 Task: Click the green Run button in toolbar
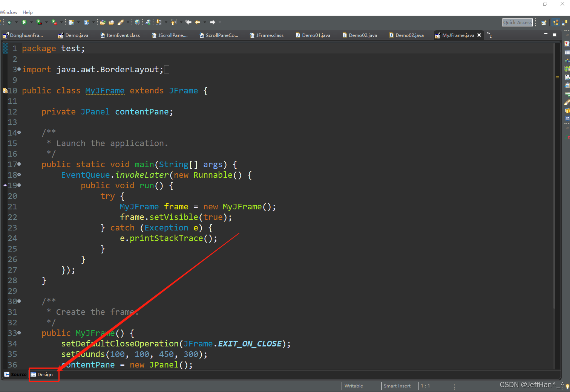24,23
